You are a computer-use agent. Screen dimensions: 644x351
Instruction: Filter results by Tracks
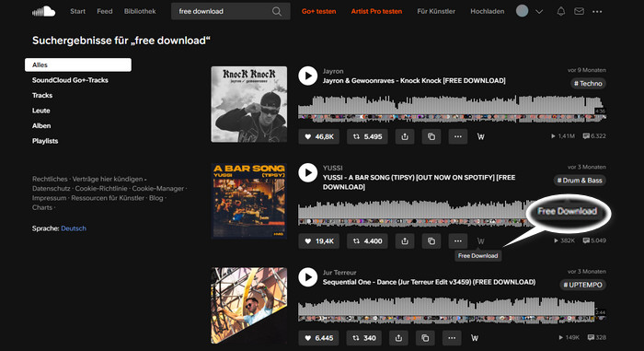[x=42, y=96]
